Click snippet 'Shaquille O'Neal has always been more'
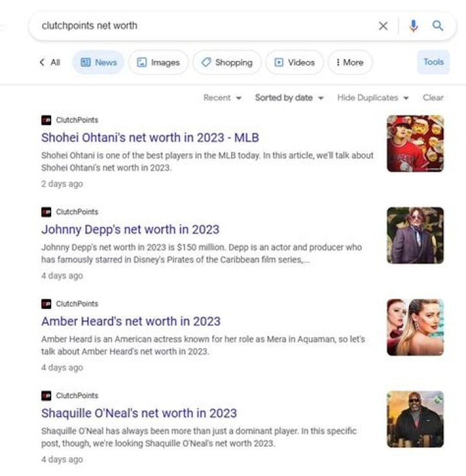The width and height of the screenshot is (466, 476). tap(199, 437)
